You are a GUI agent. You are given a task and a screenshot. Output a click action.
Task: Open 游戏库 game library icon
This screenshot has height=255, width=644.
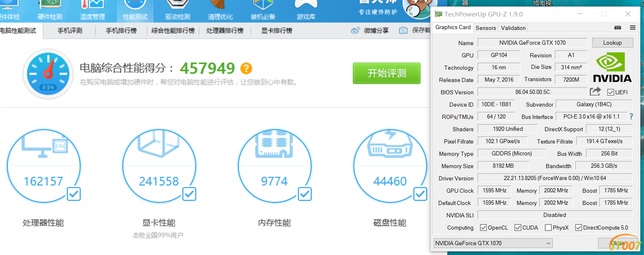click(306, 11)
